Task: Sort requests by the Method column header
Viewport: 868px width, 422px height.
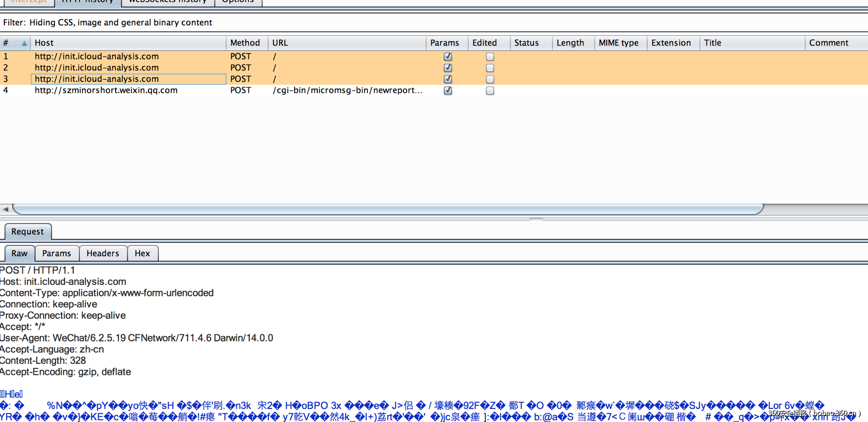Action: tap(245, 43)
